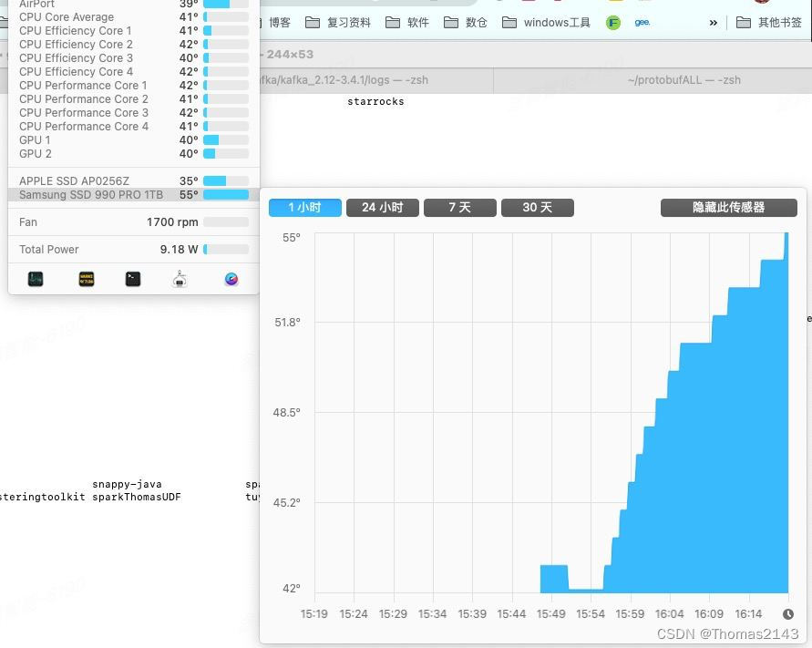This screenshot has width=812, height=648.
Task: Click the starrocks text in the terminal
Action: 375,101
